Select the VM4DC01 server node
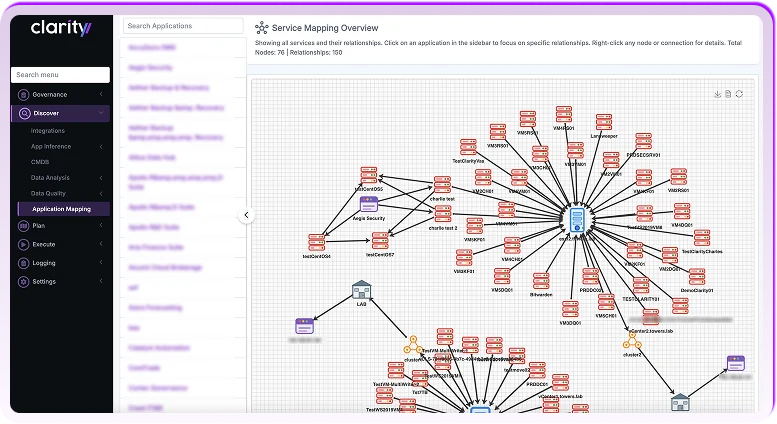777x424 pixels. [x=682, y=212]
